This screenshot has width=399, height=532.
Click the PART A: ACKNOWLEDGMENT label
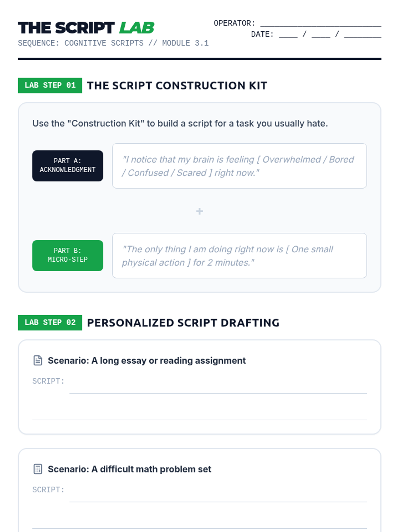click(68, 166)
